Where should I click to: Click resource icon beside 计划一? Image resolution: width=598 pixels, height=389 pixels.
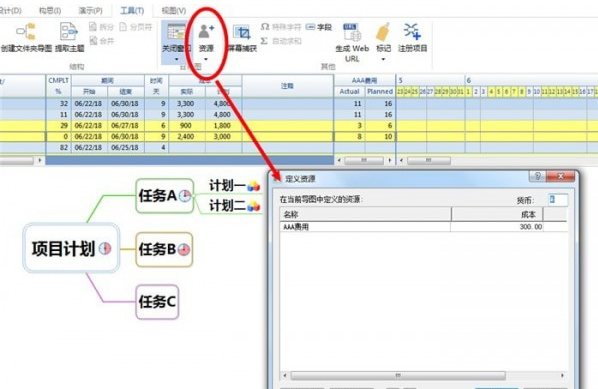254,186
